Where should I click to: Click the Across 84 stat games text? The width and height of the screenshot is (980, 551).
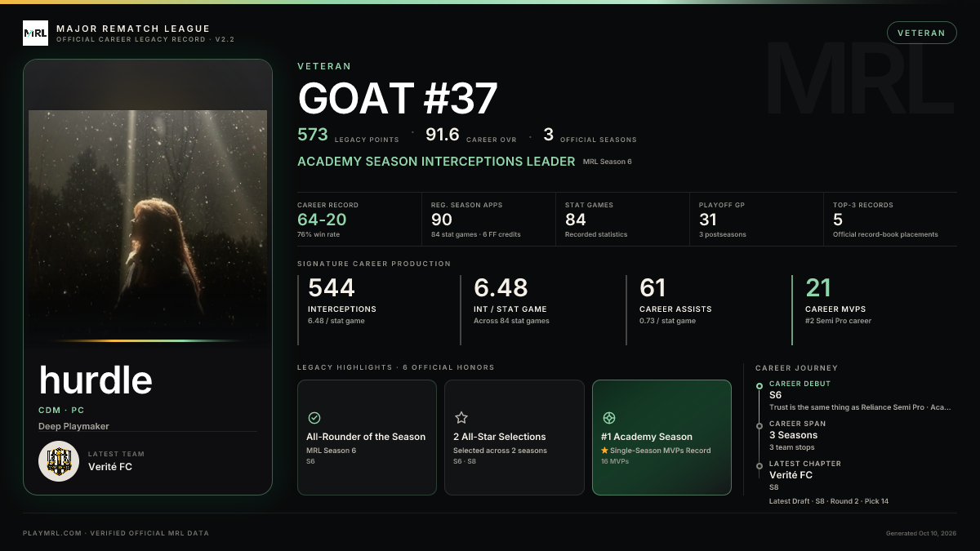(x=511, y=321)
